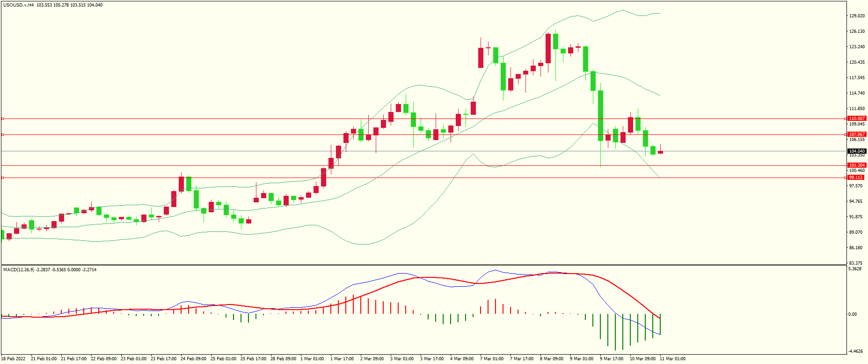Select the longest green MACD histogram bar
This screenshot has width=868, height=364.
pos(615,332)
